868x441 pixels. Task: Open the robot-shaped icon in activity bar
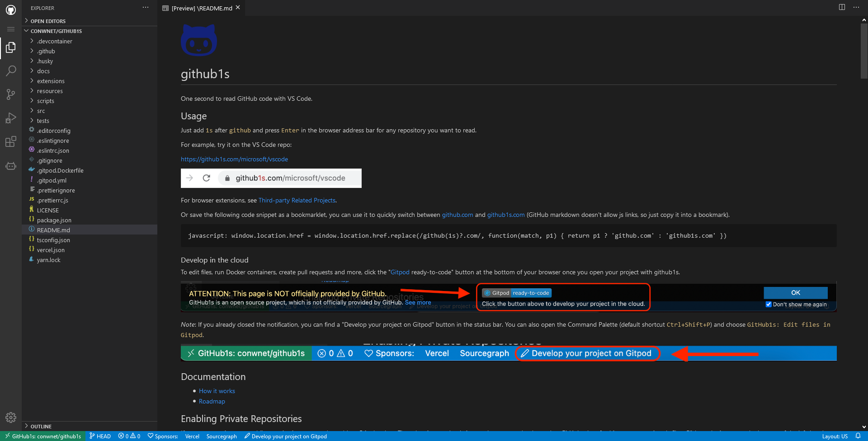coord(11,166)
